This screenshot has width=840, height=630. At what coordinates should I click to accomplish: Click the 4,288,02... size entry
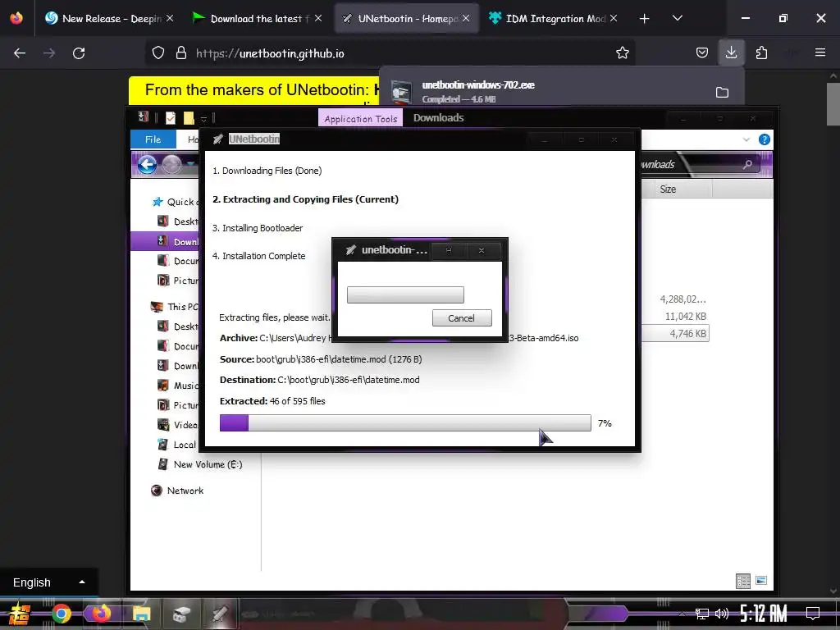click(x=682, y=299)
